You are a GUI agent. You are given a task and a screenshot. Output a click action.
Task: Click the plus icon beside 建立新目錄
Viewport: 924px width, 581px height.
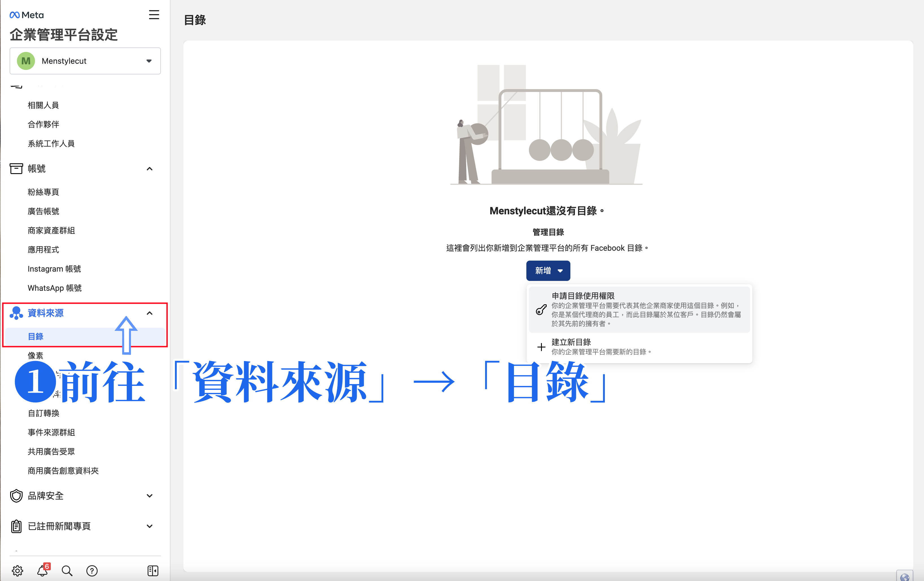click(x=541, y=347)
